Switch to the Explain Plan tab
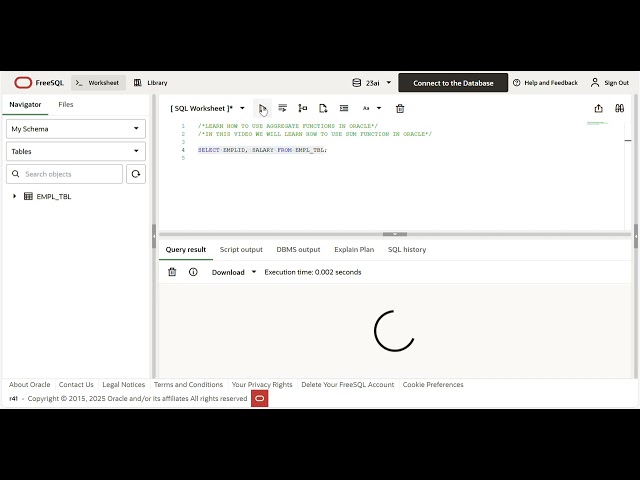The width and height of the screenshot is (640, 480). [354, 249]
